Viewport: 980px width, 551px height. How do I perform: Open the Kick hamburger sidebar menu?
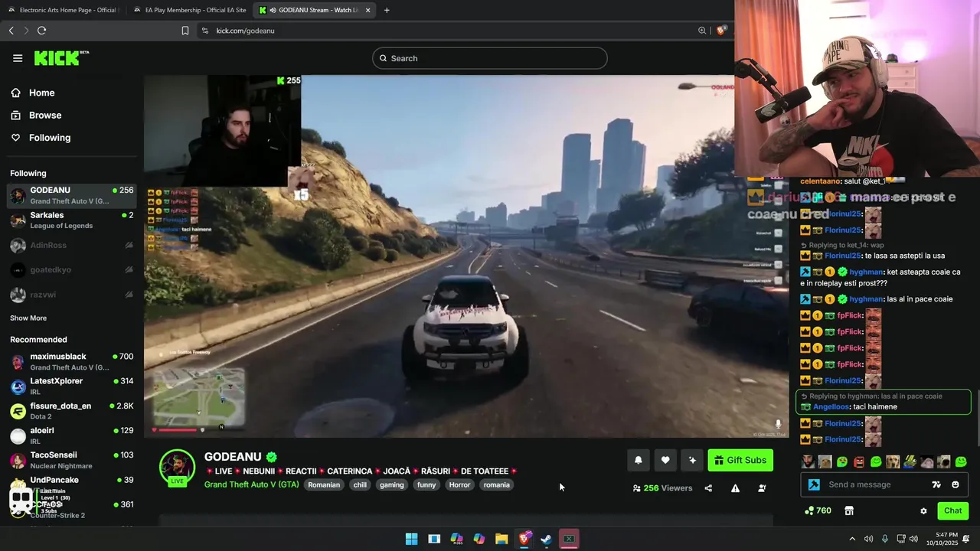pyautogui.click(x=18, y=58)
